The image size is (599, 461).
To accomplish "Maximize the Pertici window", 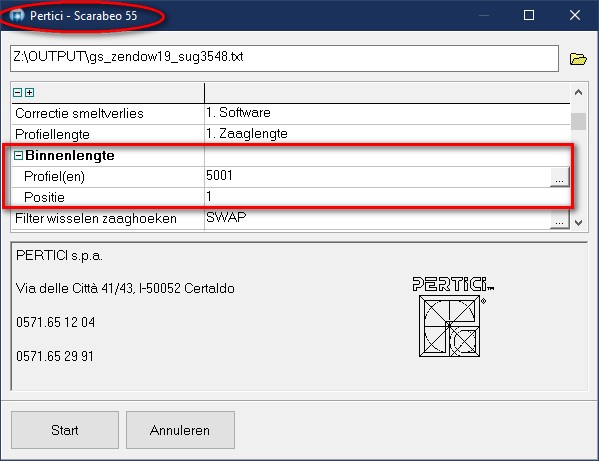I will point(529,15).
